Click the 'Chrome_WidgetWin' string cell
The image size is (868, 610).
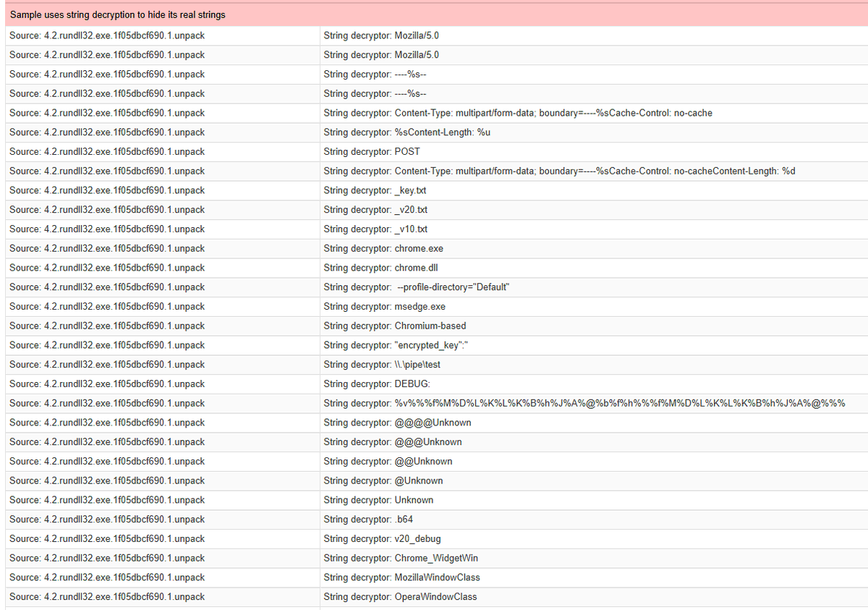click(x=594, y=558)
